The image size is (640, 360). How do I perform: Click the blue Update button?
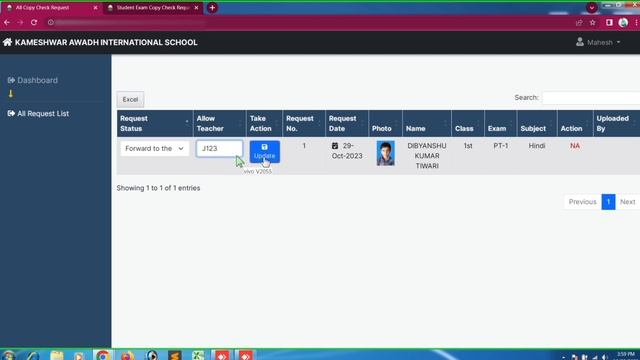(x=264, y=151)
